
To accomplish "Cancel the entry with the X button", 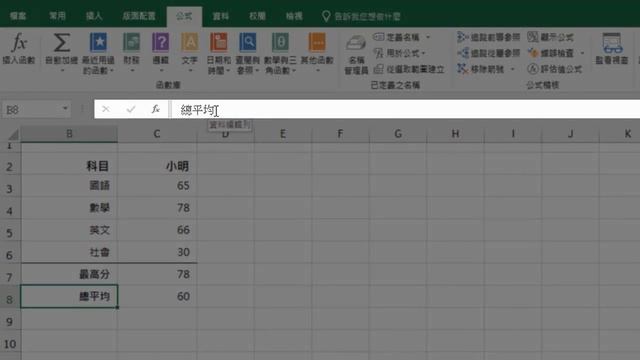I will 106,109.
